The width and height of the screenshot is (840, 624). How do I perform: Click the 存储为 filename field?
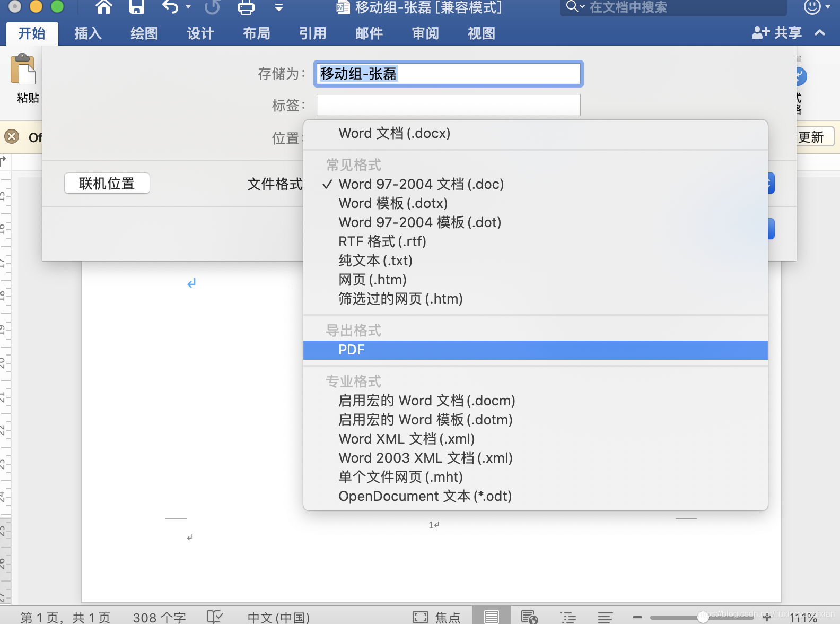point(449,74)
